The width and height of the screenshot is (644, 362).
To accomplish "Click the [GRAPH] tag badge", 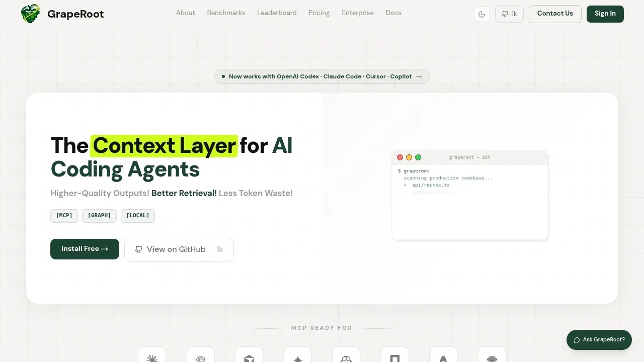I will [x=99, y=216].
